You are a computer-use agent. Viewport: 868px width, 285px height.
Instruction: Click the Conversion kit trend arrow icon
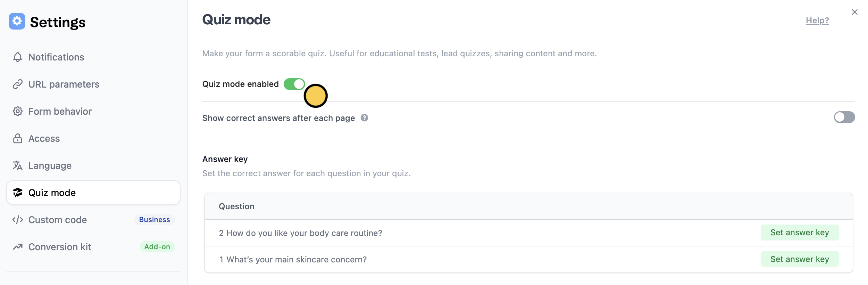pyautogui.click(x=18, y=247)
